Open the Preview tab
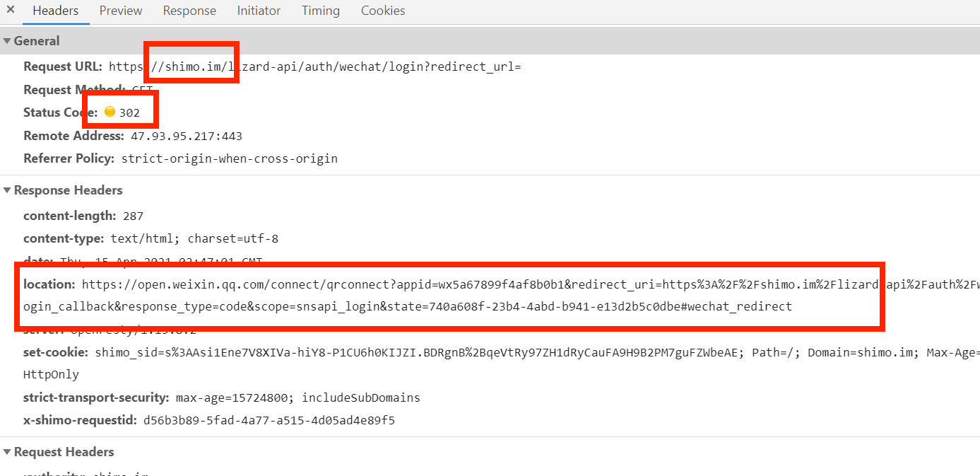980x476 pixels. coord(121,11)
